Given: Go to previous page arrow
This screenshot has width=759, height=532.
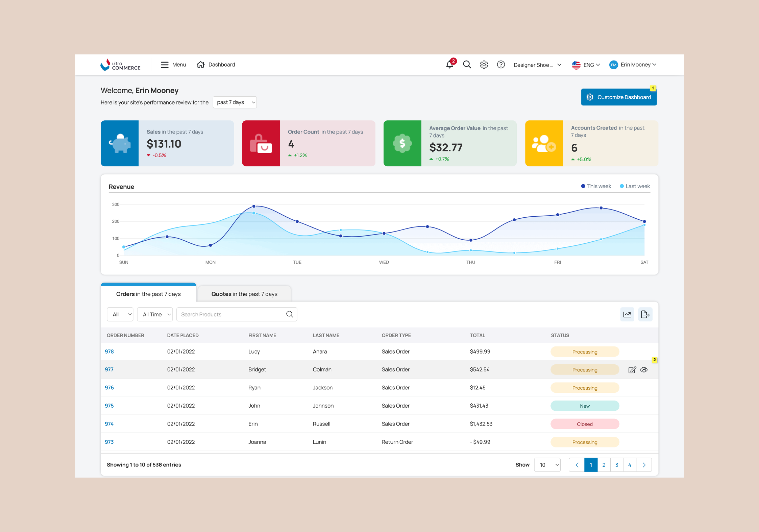Looking at the screenshot, I should [x=577, y=465].
